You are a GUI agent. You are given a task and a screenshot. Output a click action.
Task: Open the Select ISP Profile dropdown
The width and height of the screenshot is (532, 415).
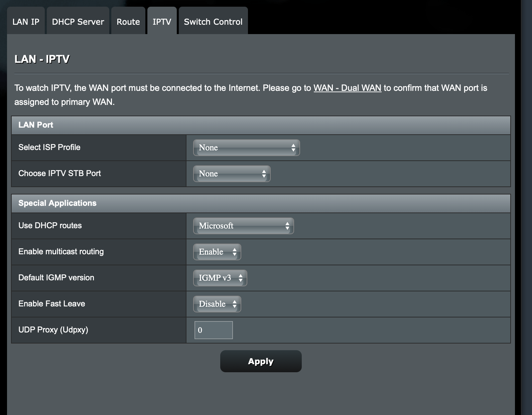[247, 148]
